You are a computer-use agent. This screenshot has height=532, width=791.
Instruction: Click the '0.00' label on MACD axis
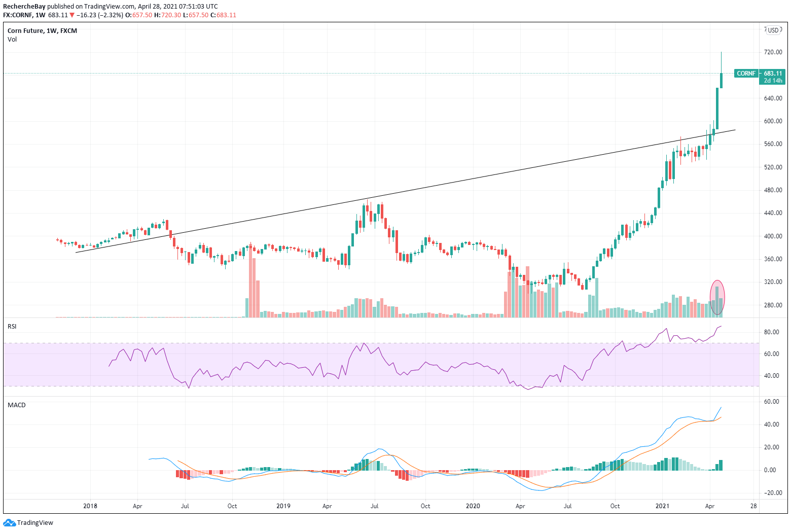pyautogui.click(x=770, y=470)
